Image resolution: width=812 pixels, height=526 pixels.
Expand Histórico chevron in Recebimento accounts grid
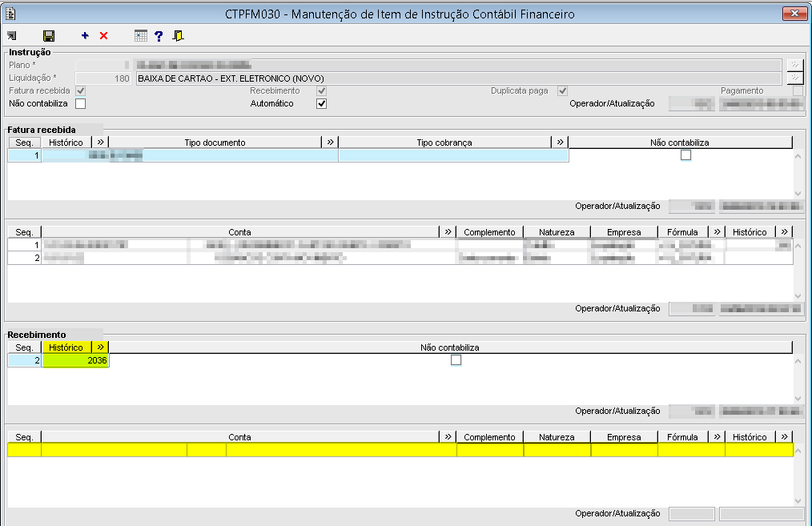(784, 437)
